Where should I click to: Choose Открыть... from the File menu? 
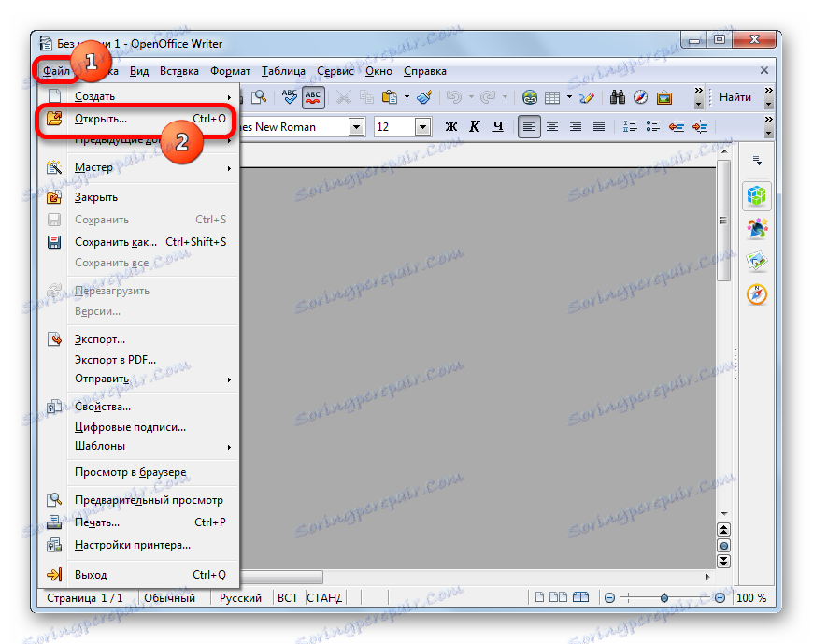[138, 119]
